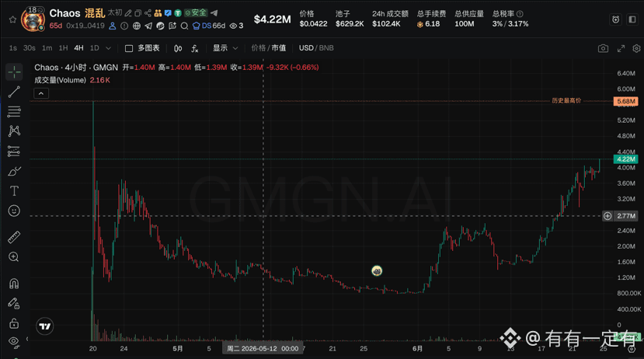Open the 安全 safety badge

click(x=196, y=12)
